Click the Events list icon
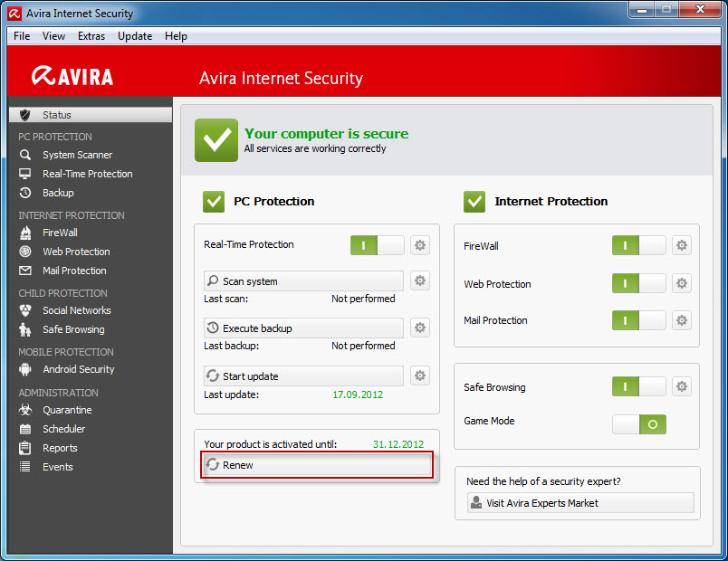Image resolution: width=728 pixels, height=561 pixels. pos(25,467)
